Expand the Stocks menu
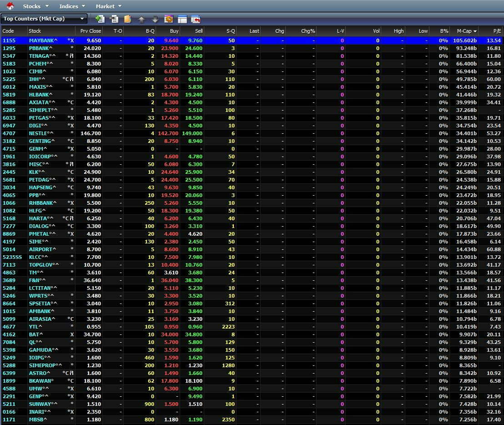The width and height of the screenshot is (504, 425). coord(35,6)
